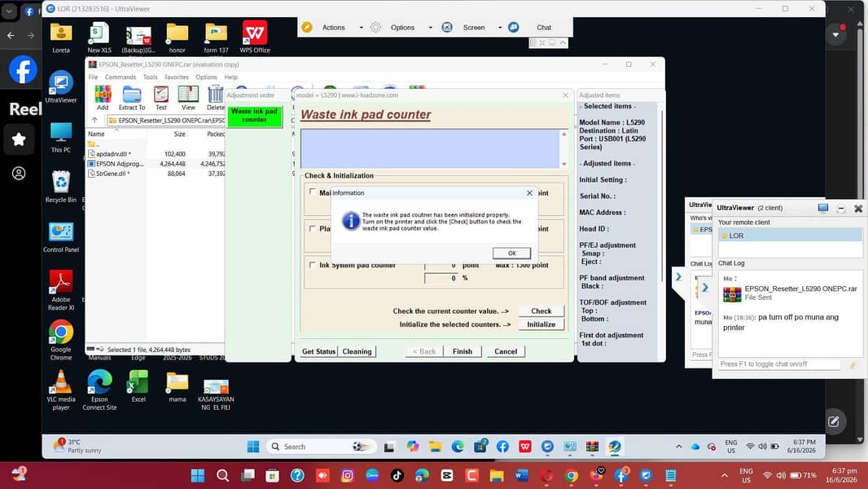The height and width of the screenshot is (489, 868).
Task: Launch WPS Office desktop shortcut
Action: coord(255,37)
